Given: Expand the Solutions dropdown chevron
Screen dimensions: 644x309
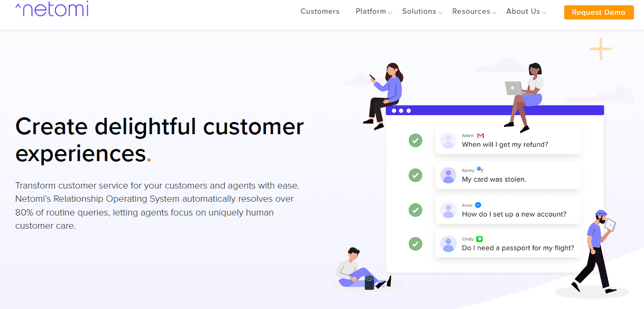Looking at the screenshot, I should click(440, 13).
